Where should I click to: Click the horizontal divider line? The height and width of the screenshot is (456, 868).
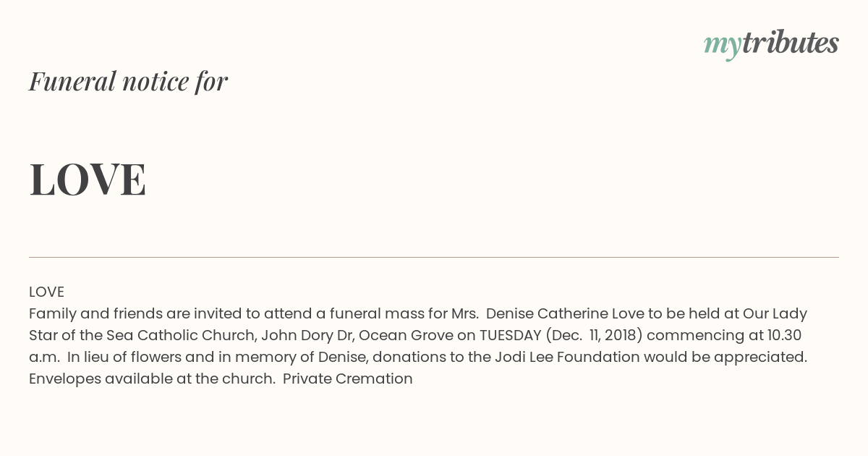tap(434, 257)
